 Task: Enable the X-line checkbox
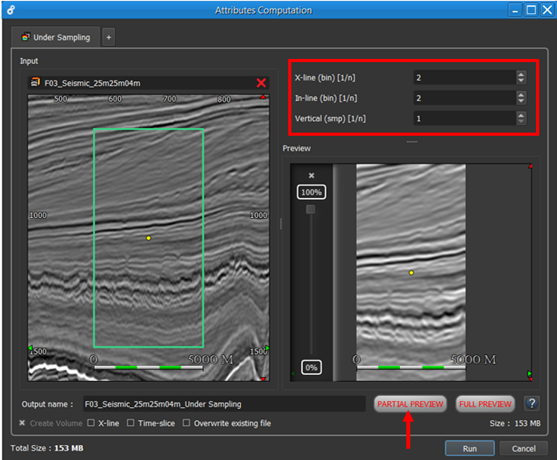pyautogui.click(x=91, y=423)
